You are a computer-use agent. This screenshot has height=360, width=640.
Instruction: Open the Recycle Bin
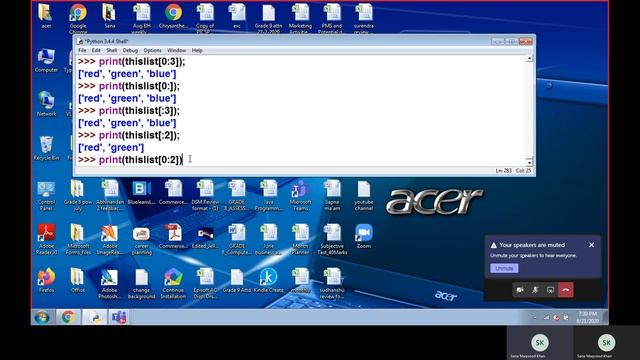point(46,148)
